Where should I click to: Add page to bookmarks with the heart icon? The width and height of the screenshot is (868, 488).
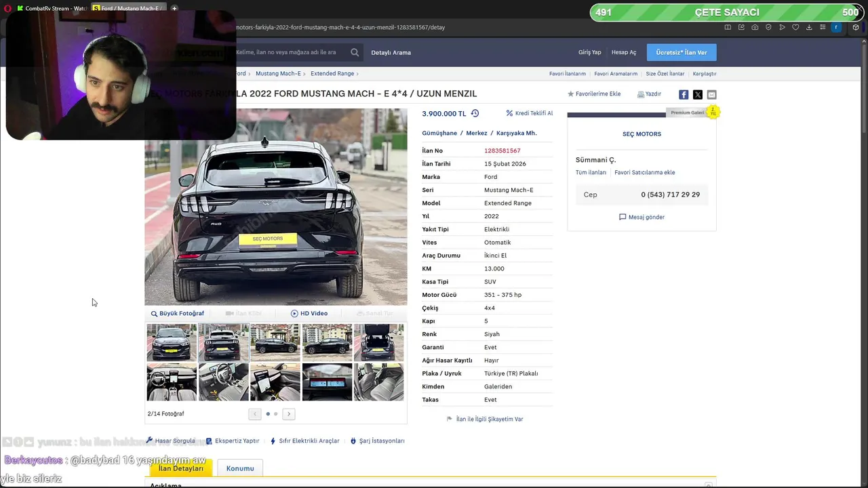pos(795,27)
